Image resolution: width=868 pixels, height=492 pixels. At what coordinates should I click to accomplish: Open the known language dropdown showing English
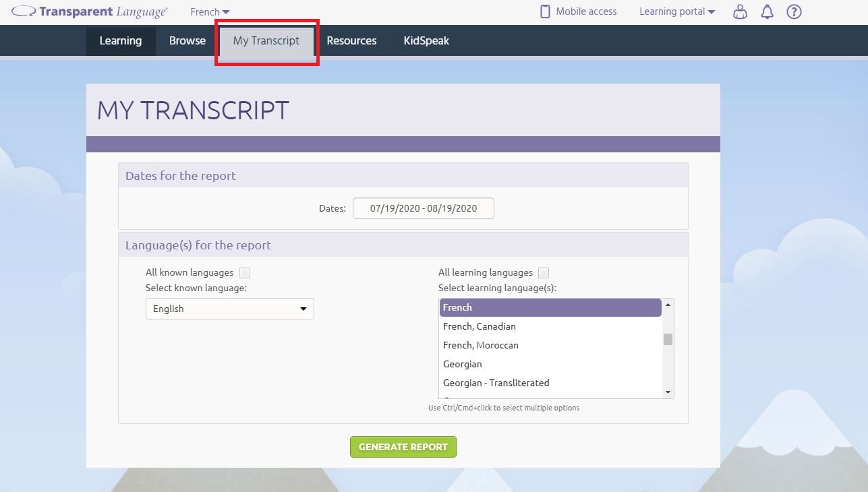pos(229,308)
